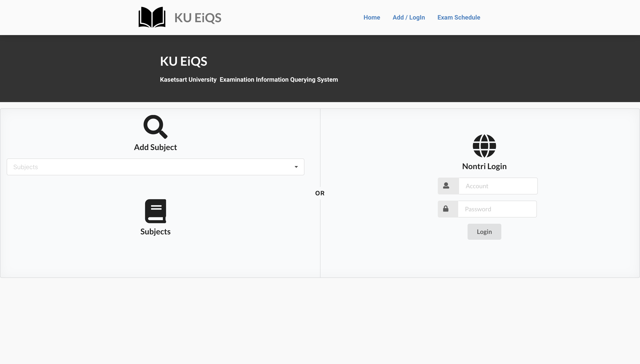Focus the Account input field
The width and height of the screenshot is (640, 364).
point(498,186)
